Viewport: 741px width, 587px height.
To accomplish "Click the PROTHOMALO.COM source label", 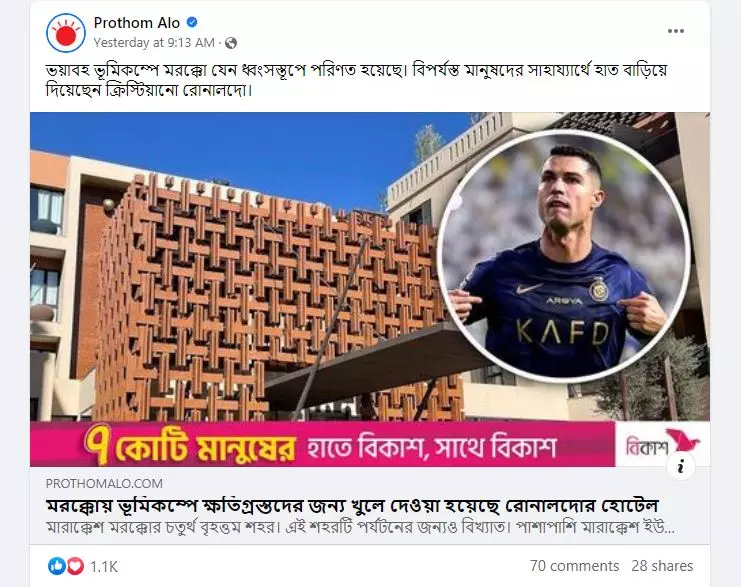I will (x=104, y=483).
